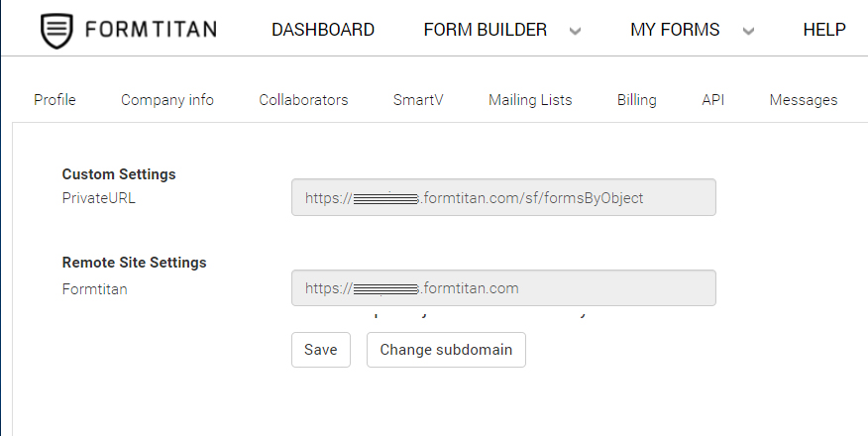Select the SmartV tab
This screenshot has width=868, height=436.
[418, 100]
